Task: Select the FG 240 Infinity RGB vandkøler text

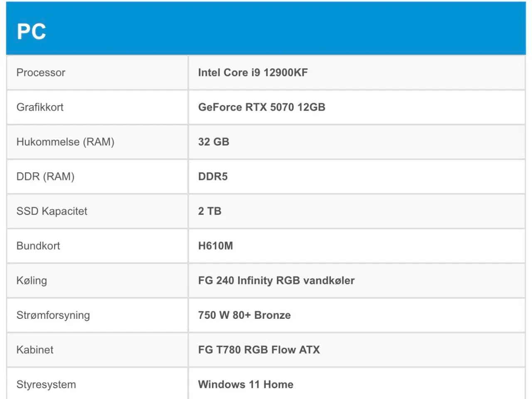Action: click(x=276, y=281)
